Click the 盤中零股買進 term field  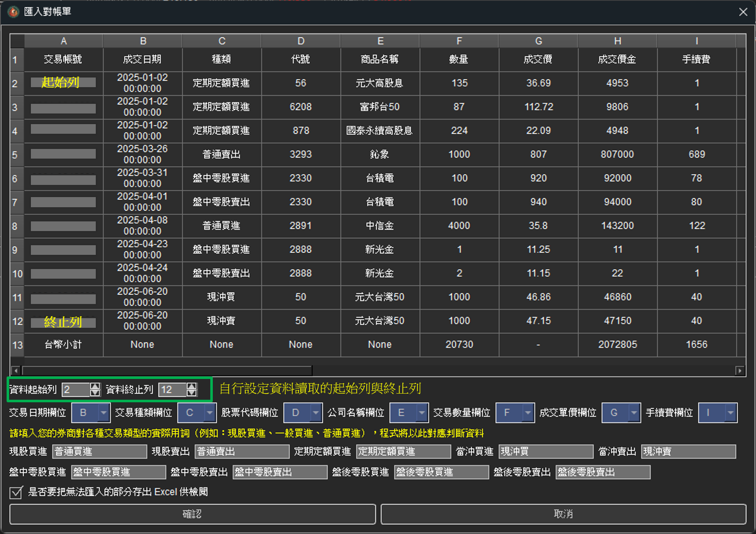tap(119, 472)
